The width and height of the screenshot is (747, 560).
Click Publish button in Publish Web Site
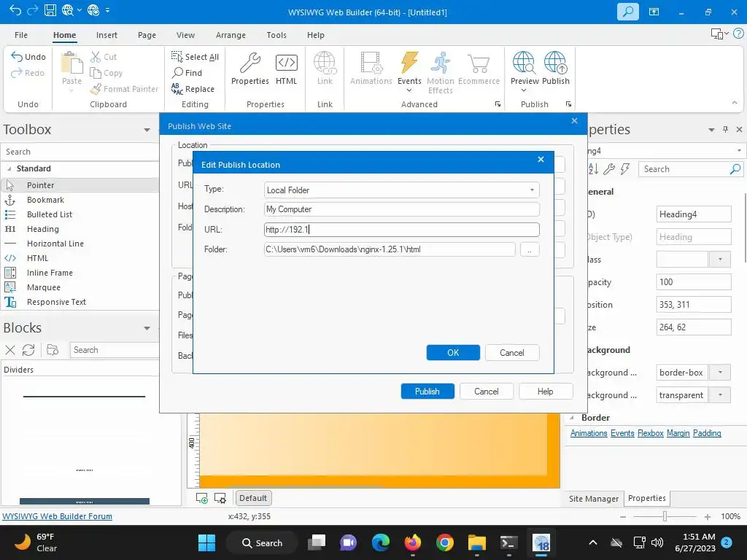click(427, 392)
